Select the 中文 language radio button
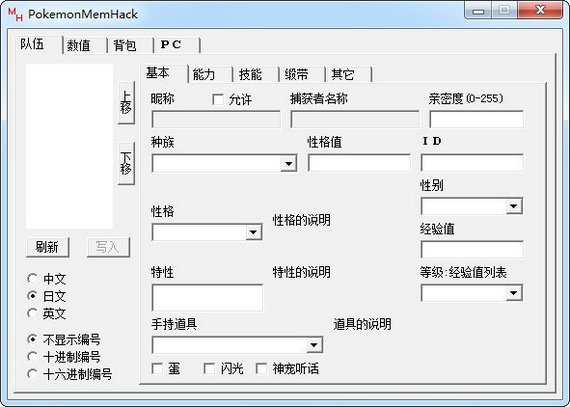The width and height of the screenshot is (570, 407). click(47, 279)
